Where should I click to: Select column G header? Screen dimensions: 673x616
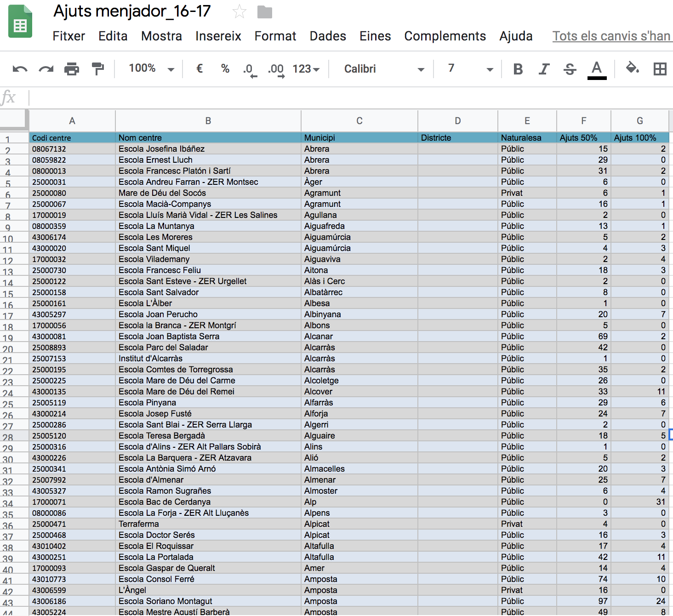coord(640,121)
